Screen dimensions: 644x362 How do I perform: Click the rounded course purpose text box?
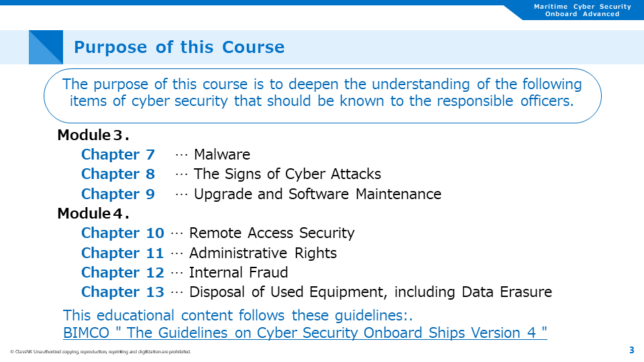[x=322, y=94]
